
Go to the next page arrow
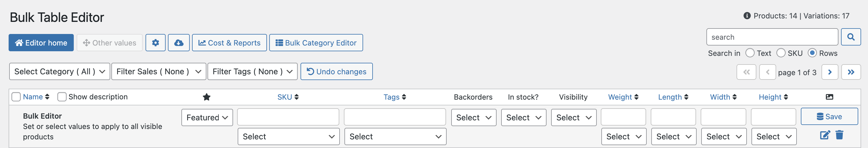point(830,72)
